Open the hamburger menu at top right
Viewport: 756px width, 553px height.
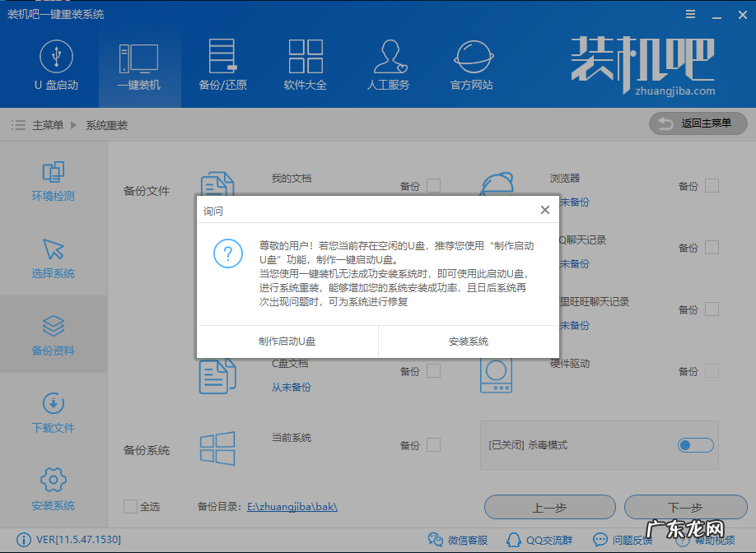(690, 13)
